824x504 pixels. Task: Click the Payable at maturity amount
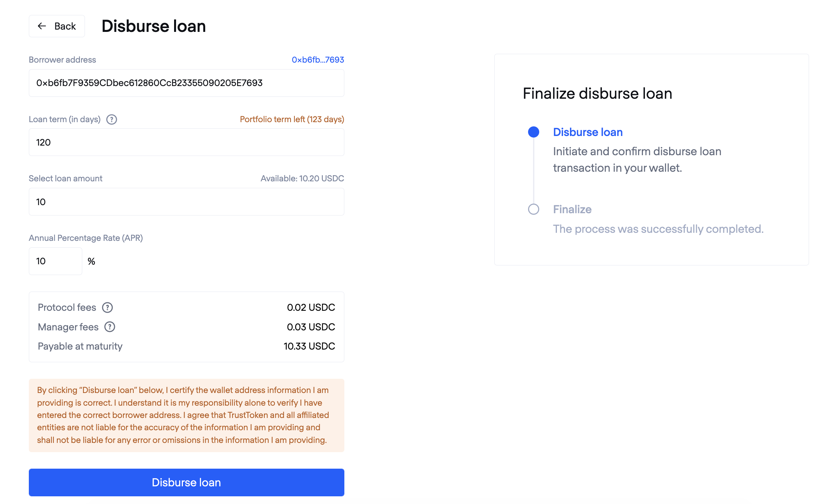pos(309,346)
